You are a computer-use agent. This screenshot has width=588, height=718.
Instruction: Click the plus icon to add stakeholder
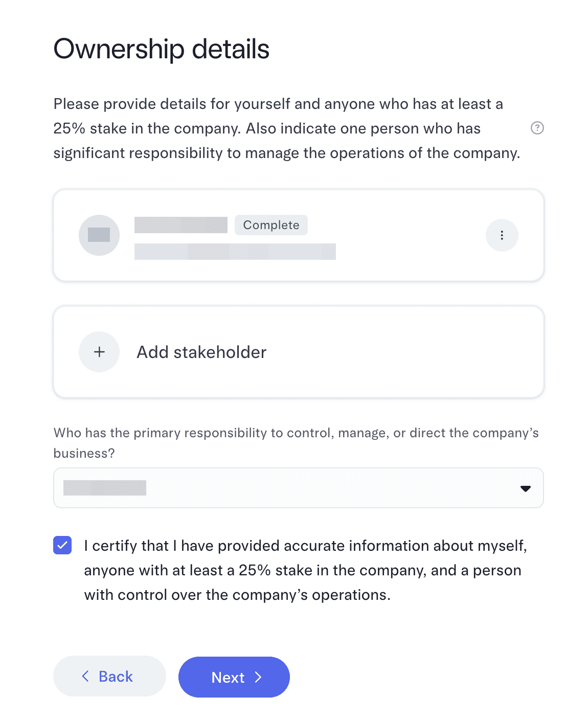[x=99, y=352]
